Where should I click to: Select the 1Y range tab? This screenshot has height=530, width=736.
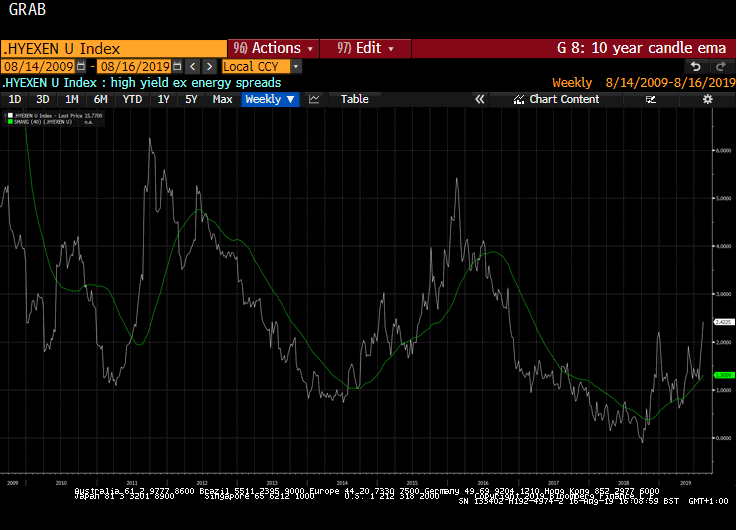[163, 99]
